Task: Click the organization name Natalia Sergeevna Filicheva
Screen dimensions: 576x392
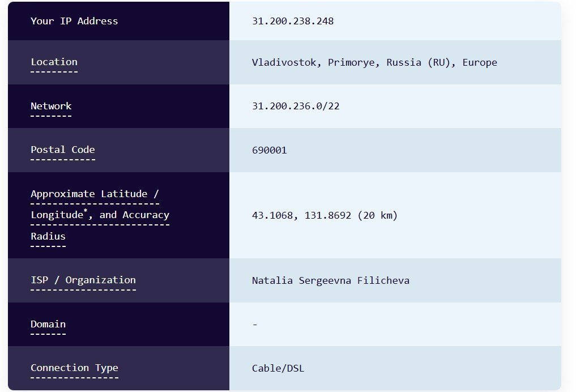Action: point(331,280)
